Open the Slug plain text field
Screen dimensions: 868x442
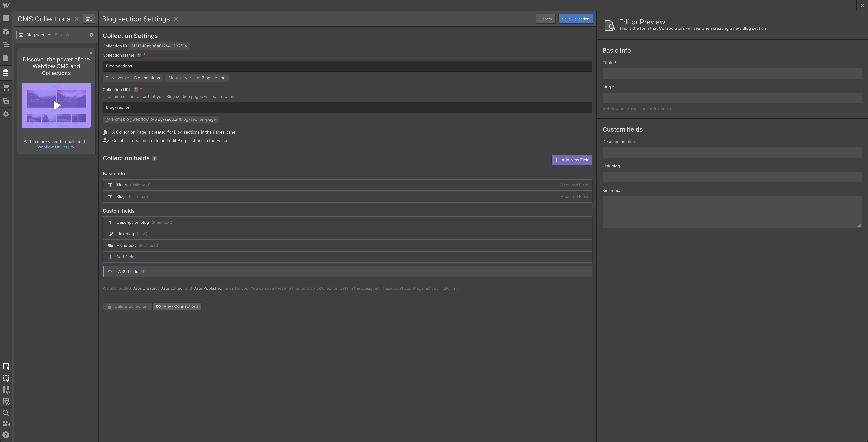(x=347, y=197)
